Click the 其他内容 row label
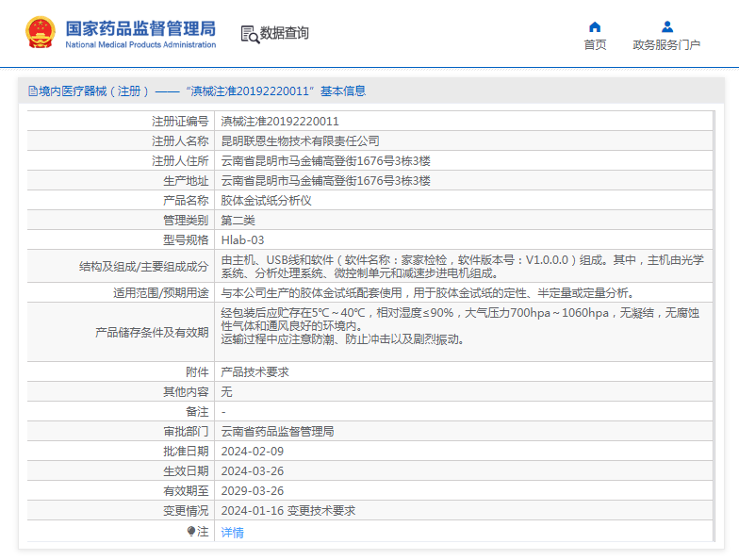This screenshot has width=739, height=560. (x=186, y=392)
